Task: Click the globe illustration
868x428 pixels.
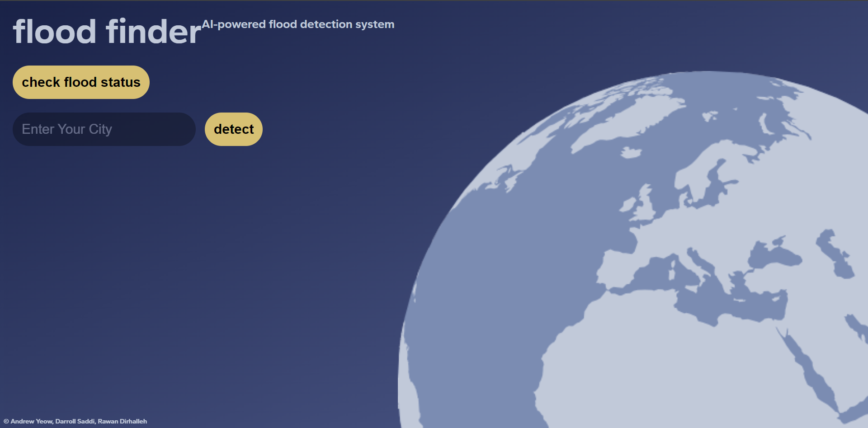Action: [x=633, y=249]
